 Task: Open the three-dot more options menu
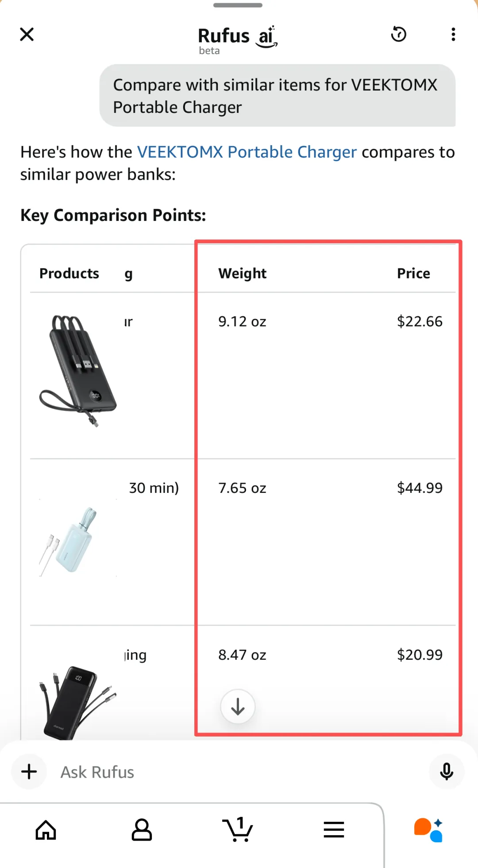point(453,34)
